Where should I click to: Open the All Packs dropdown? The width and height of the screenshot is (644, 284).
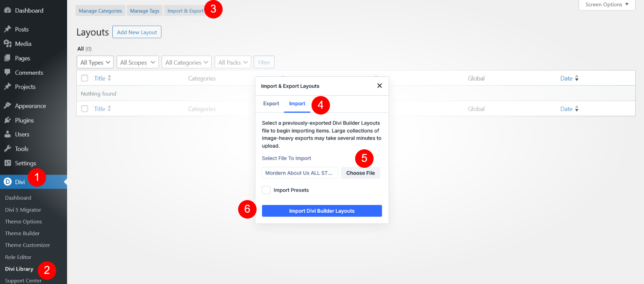233,62
